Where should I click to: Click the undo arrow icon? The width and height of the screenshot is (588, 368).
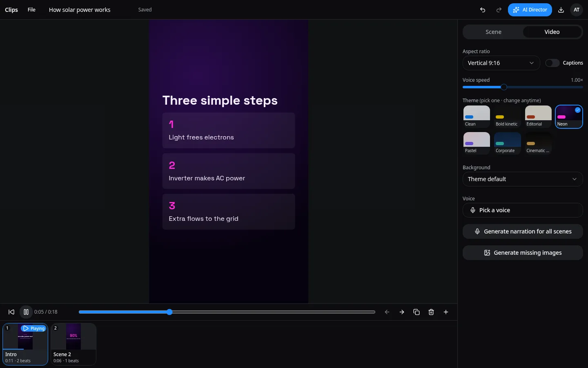coord(483,10)
